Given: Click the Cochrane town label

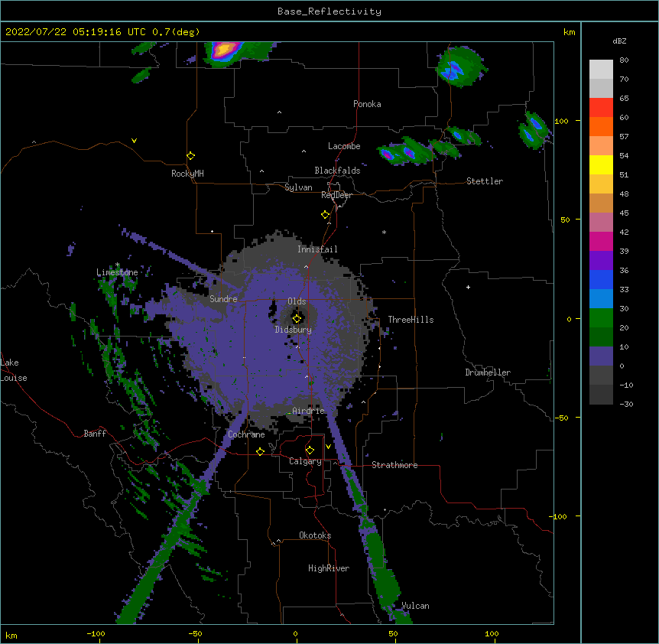Looking at the screenshot, I should 246,434.
